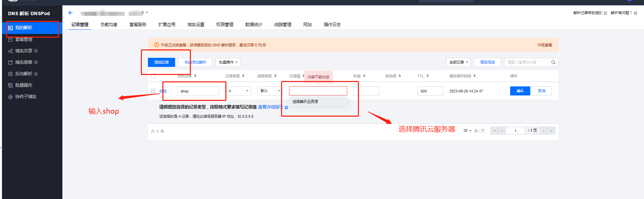
Task: Go to last page arrow icon
Action: (551, 131)
